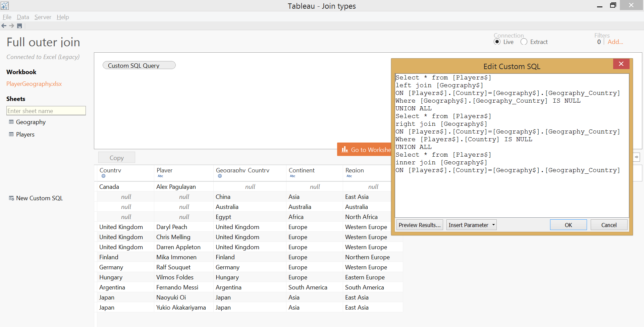Image resolution: width=644 pixels, height=327 pixels.
Task: Click the Full outer join title
Action: pyautogui.click(x=43, y=42)
